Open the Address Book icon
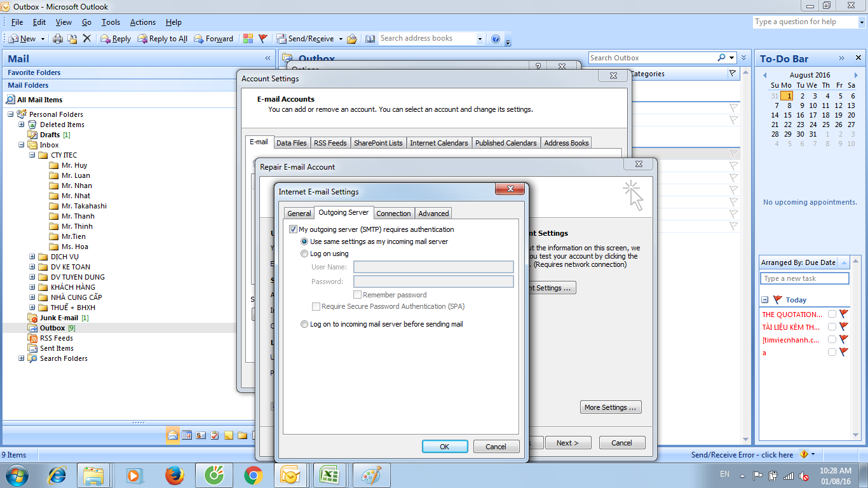Viewport: 868px width, 488px height. [370, 38]
